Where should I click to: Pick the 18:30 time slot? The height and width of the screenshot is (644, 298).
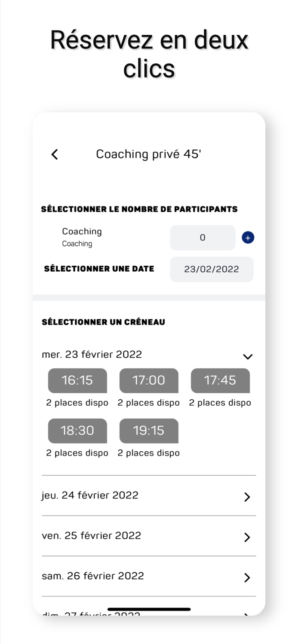(77, 431)
